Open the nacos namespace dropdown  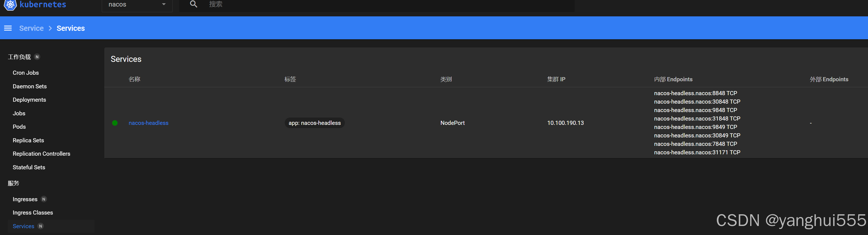click(x=137, y=5)
